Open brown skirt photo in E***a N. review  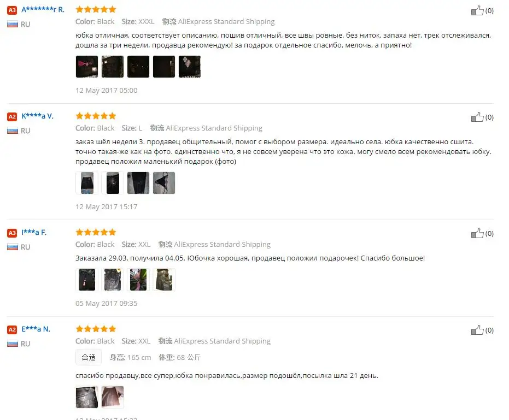113,397
